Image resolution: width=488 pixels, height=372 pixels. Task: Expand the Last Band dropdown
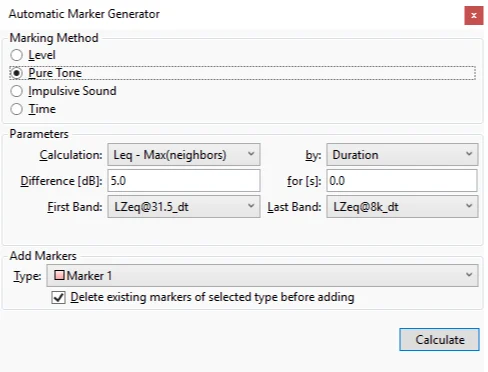pos(402,207)
